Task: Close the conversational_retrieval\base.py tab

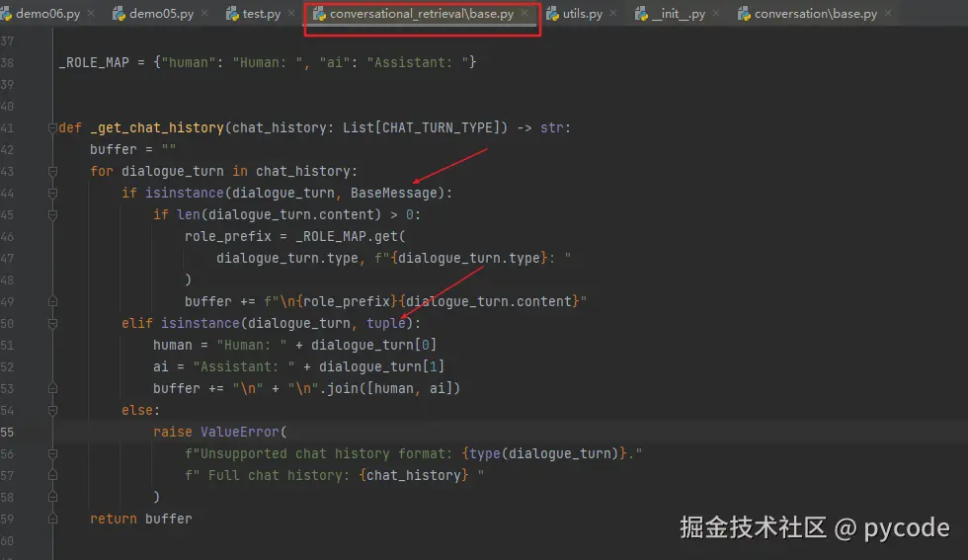Action: [524, 13]
